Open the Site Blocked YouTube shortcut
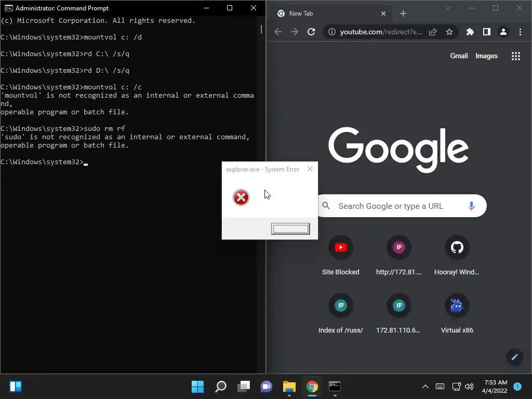The image size is (532, 399). coord(341,255)
